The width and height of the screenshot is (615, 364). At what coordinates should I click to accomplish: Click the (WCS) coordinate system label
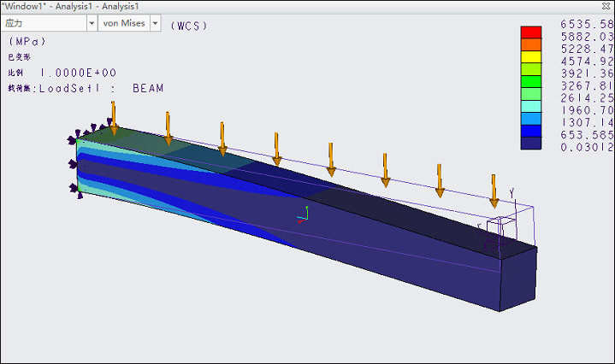pos(189,26)
